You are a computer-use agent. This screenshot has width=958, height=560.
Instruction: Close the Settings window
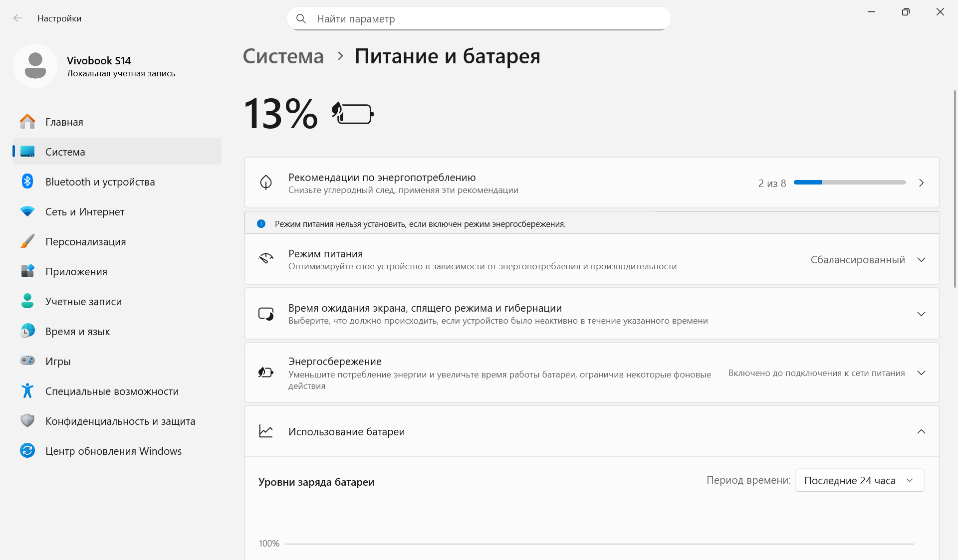pyautogui.click(x=940, y=12)
